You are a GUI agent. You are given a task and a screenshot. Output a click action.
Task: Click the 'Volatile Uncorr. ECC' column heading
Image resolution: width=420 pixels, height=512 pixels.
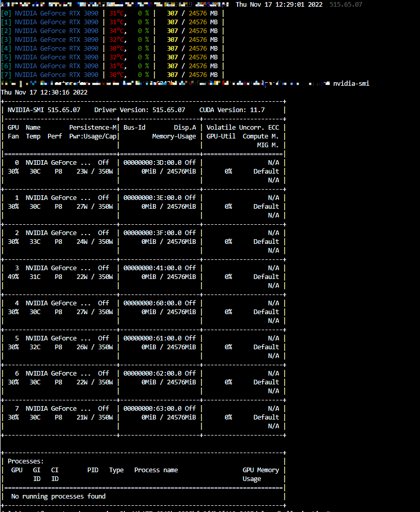[243, 128]
